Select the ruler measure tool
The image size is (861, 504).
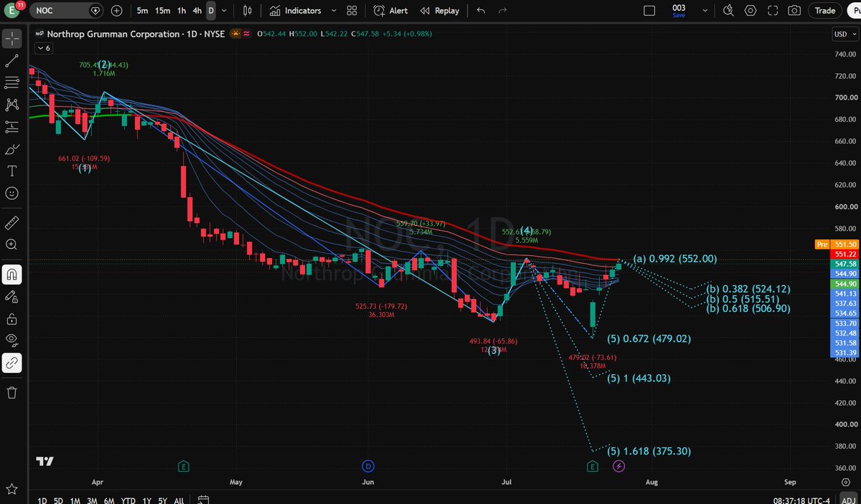(11, 222)
